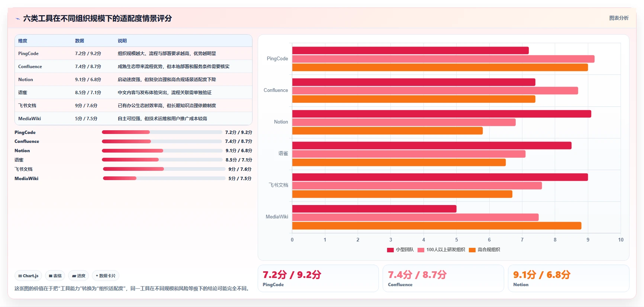
Task: Click 语雀's orange 高合规组织 bar
Action: tap(399, 162)
